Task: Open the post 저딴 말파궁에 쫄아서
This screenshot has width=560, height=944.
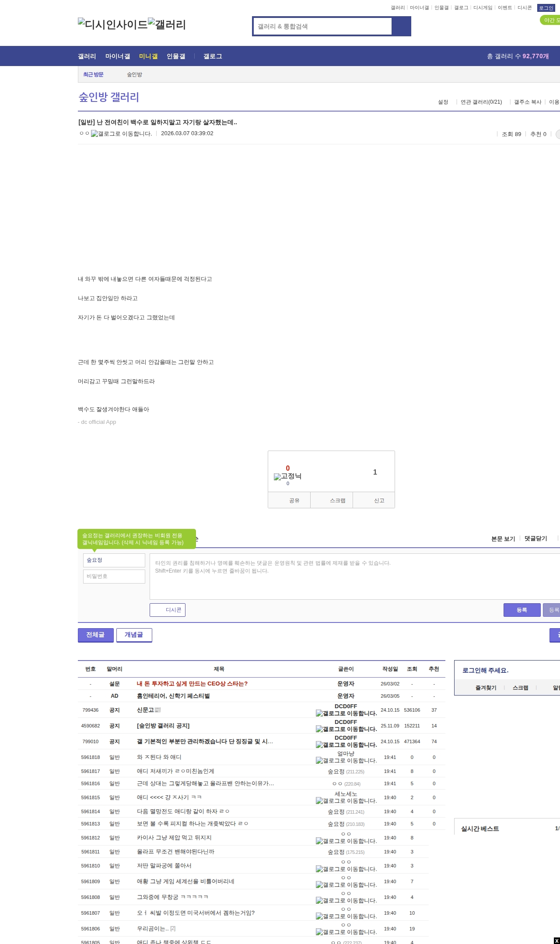Action: 164,866
